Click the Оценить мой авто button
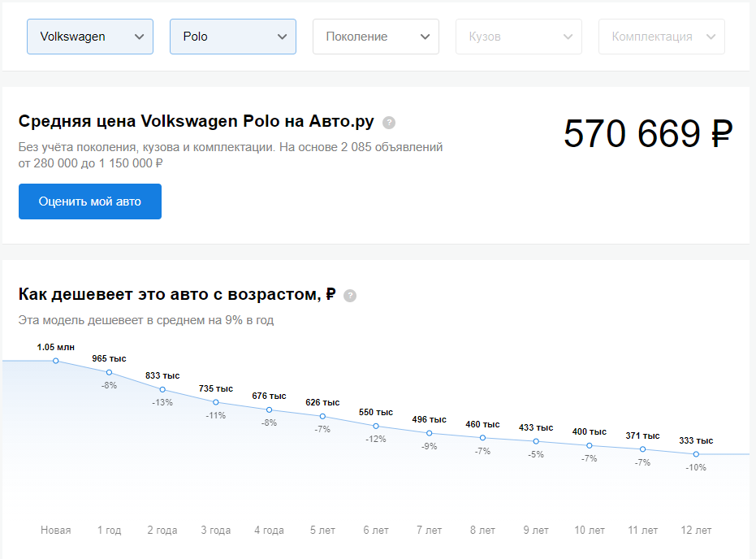 tap(90, 201)
